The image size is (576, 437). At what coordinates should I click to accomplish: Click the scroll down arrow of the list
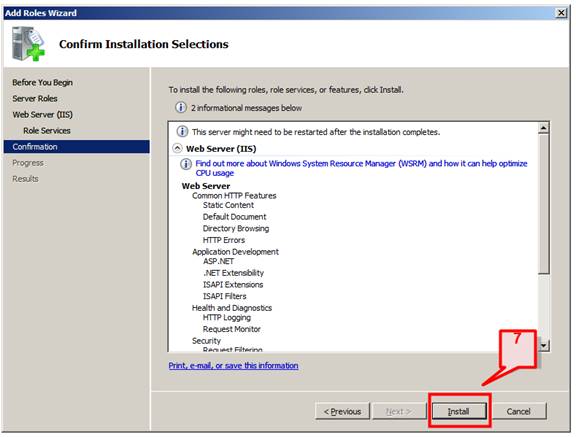[543, 345]
